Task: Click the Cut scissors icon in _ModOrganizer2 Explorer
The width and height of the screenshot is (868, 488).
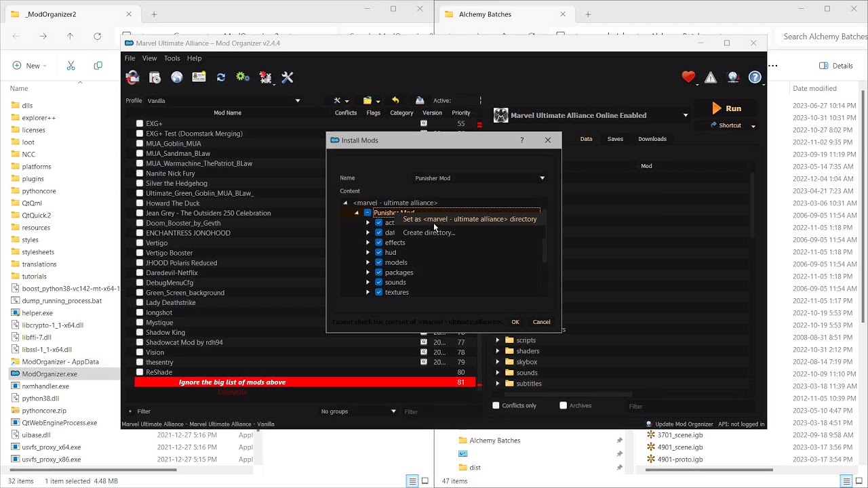Action: 71,66
